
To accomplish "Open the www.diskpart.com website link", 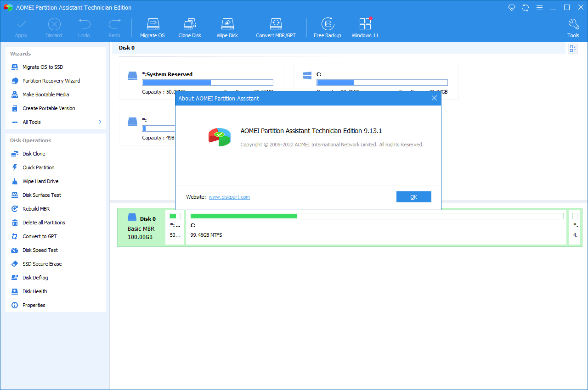I will [229, 197].
